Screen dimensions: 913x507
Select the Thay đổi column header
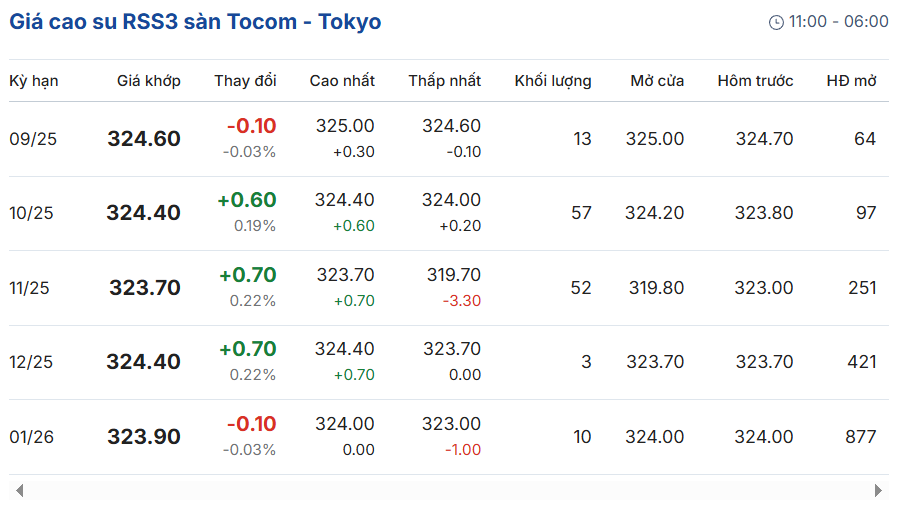click(x=245, y=81)
